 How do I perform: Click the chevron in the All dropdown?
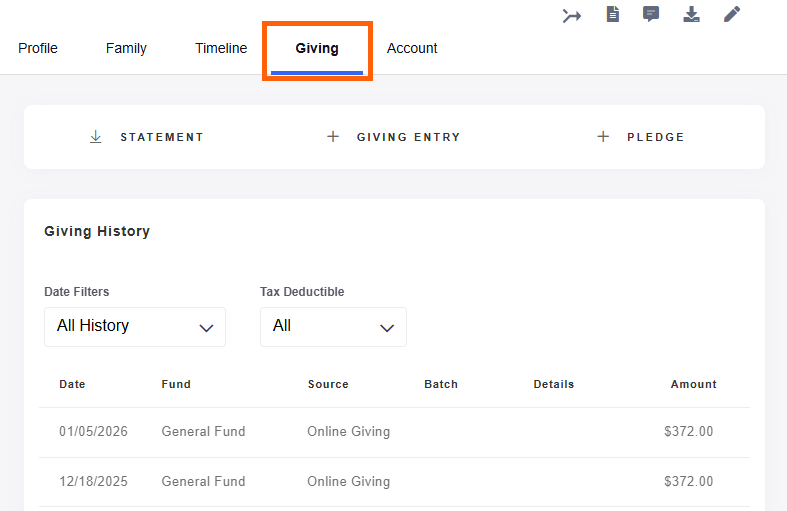[x=386, y=328]
